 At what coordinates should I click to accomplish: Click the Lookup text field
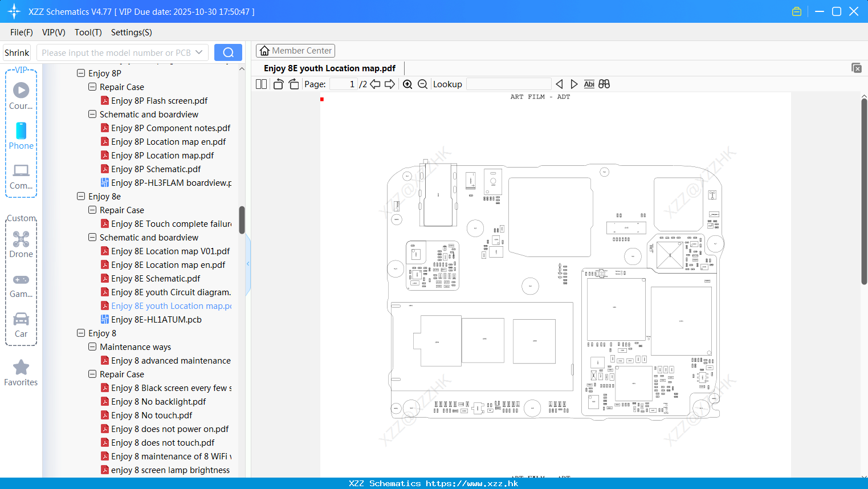508,84
